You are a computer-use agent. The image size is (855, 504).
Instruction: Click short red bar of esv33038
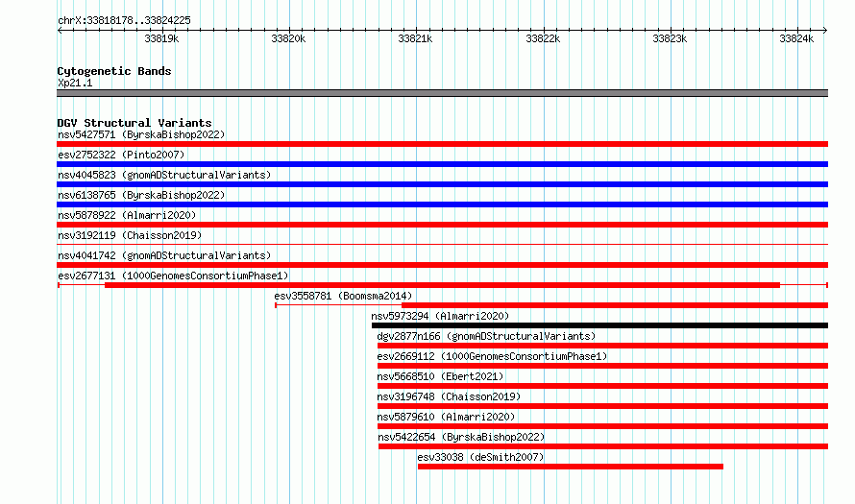571,467
